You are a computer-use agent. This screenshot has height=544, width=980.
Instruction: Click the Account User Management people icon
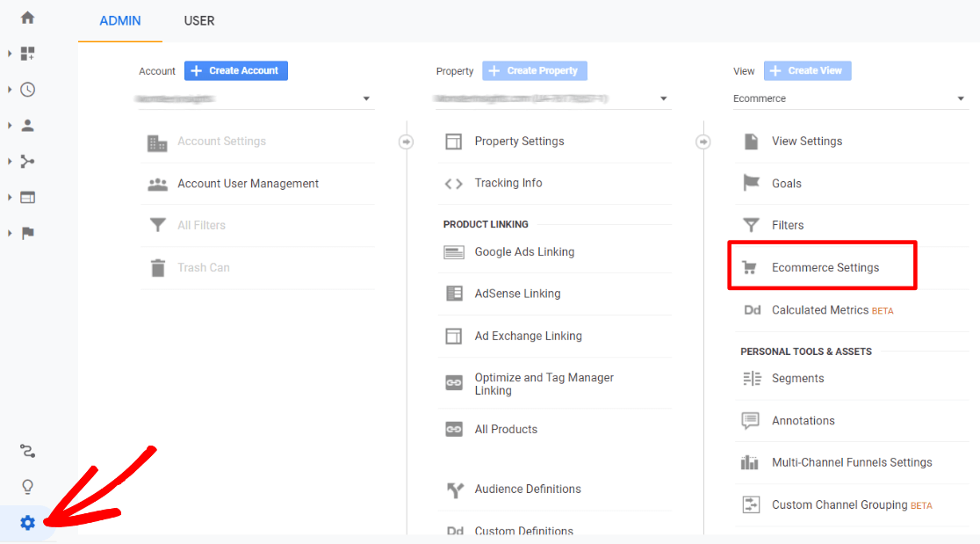[157, 185]
